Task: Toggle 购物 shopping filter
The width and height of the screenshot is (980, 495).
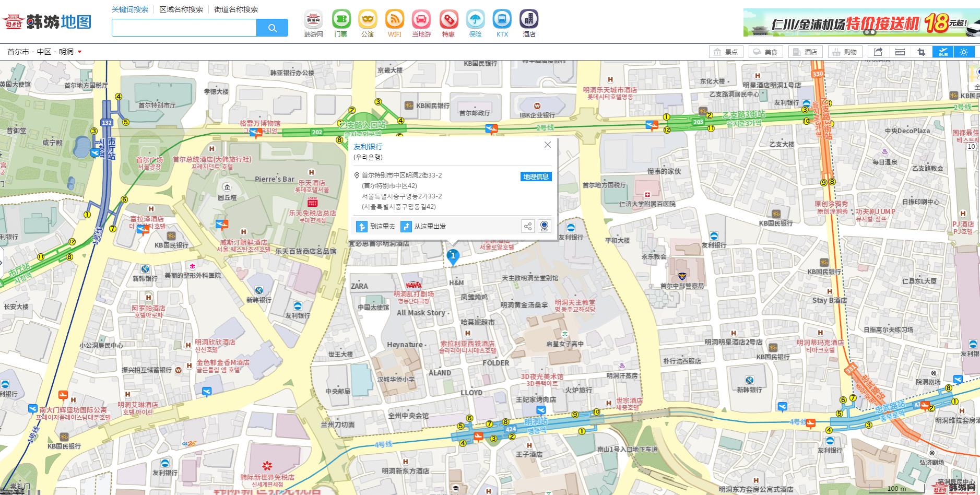Action: (845, 52)
